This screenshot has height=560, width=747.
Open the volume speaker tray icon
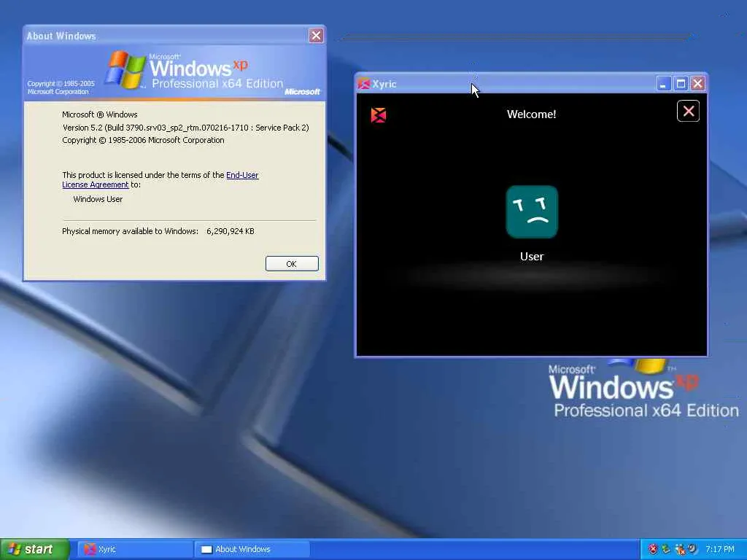click(692, 548)
